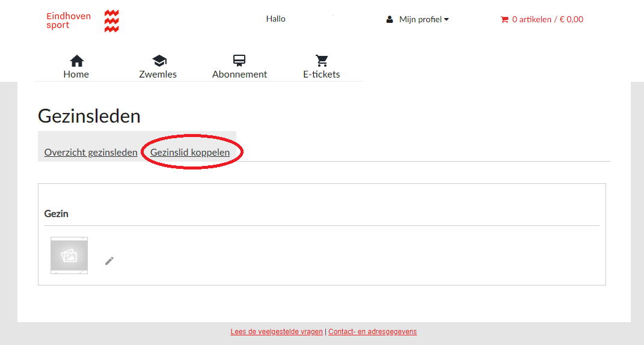
Task: Go to Home menu label
Action: (x=76, y=75)
